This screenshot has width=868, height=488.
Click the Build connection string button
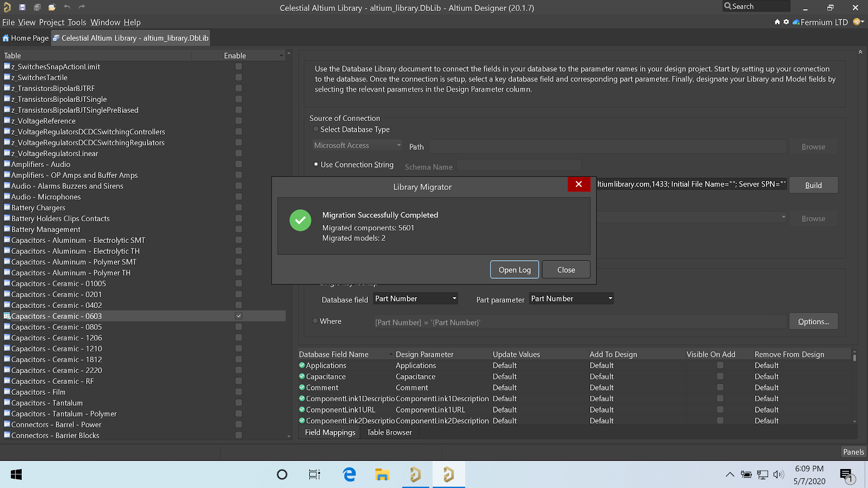(813, 185)
